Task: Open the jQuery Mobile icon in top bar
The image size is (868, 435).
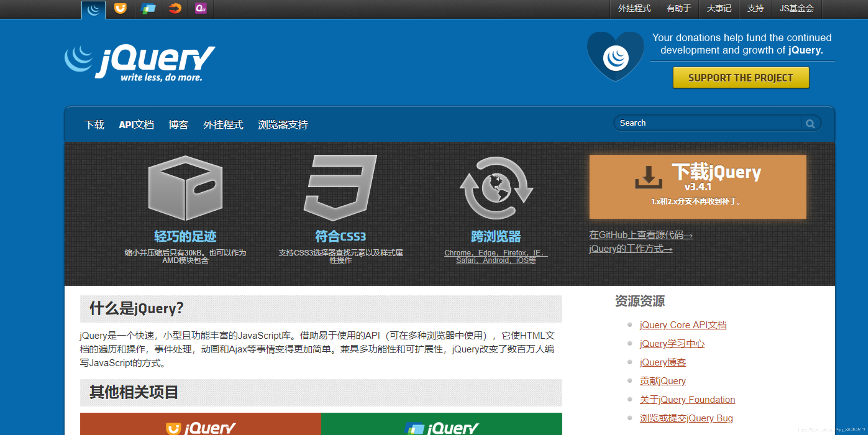Action: click(148, 8)
